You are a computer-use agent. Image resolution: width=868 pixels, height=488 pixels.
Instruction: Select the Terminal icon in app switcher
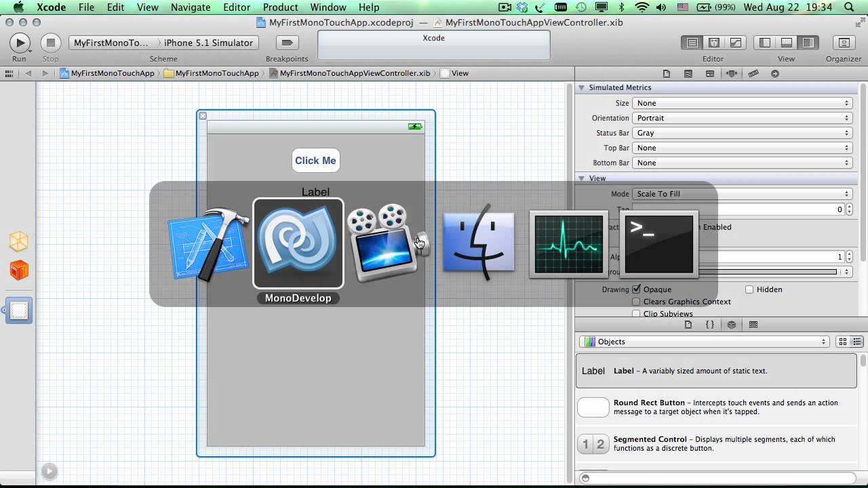[x=658, y=244]
